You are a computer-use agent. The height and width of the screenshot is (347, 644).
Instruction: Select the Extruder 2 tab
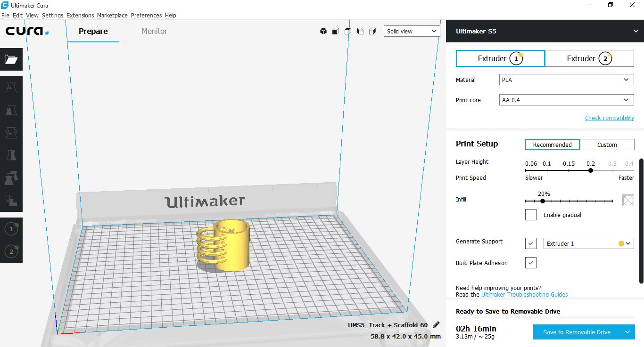click(589, 58)
